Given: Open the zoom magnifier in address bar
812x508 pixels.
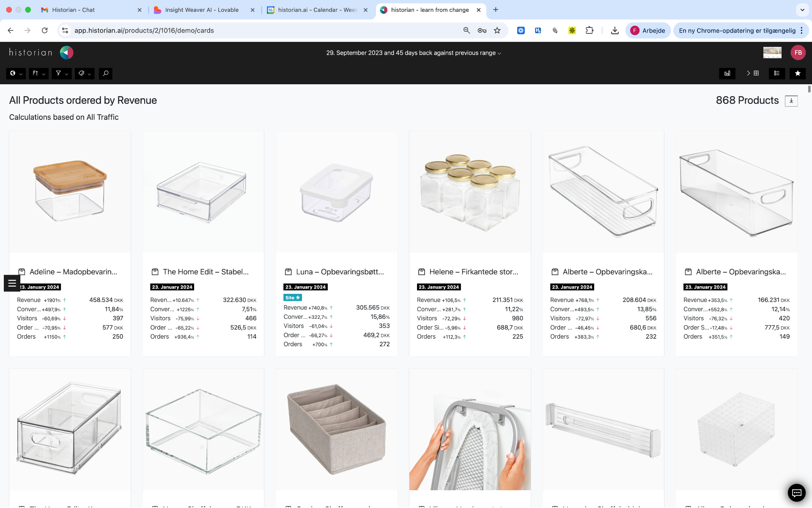Looking at the screenshot, I should pos(466,30).
